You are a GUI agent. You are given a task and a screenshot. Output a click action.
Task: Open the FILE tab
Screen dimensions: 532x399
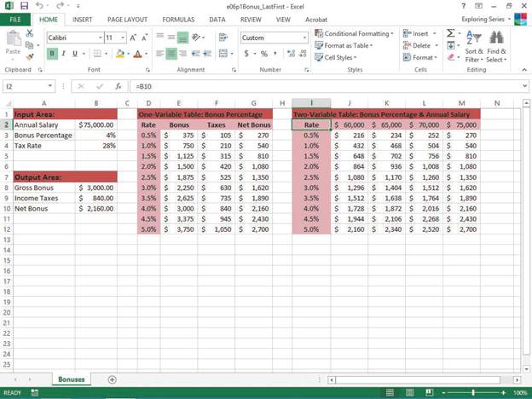coord(15,20)
